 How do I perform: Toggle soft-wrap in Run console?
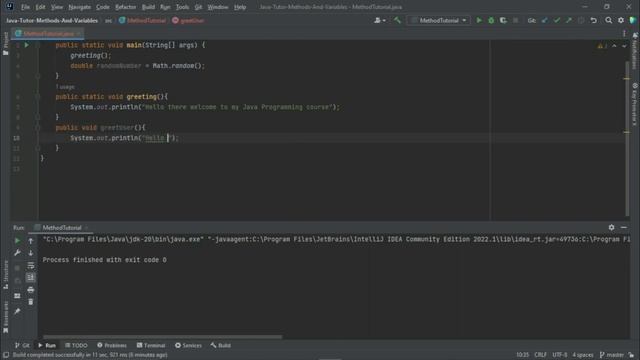click(x=31, y=265)
